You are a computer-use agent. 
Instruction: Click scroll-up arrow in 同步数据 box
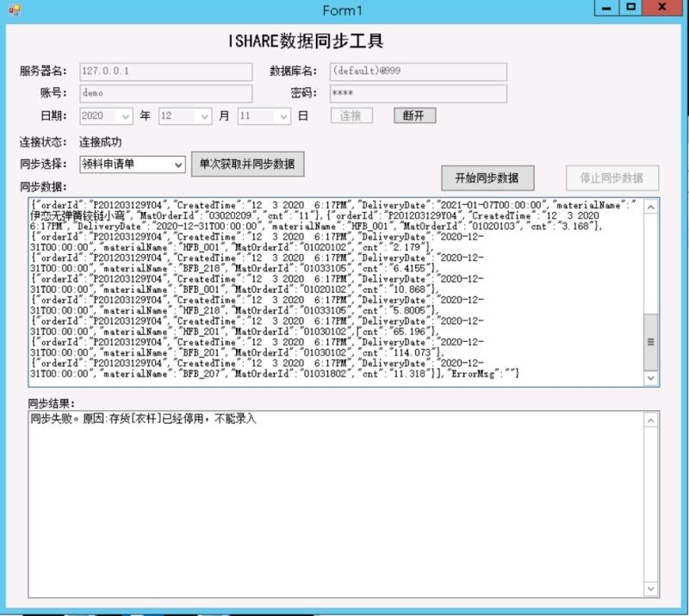point(651,207)
